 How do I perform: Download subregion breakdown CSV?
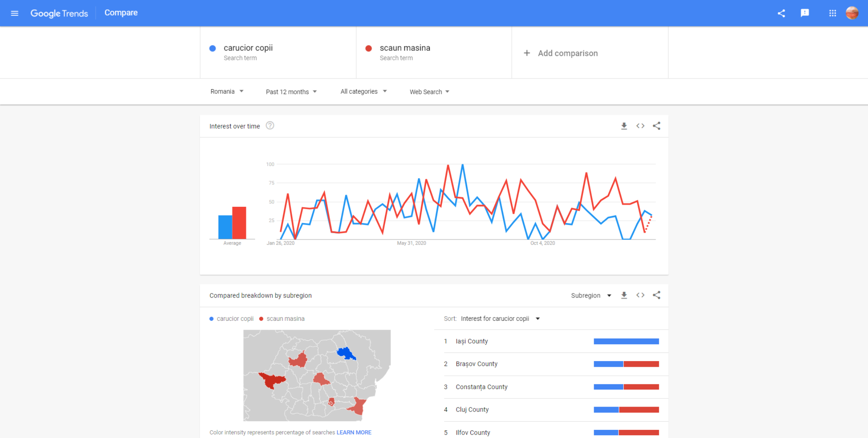(624, 296)
